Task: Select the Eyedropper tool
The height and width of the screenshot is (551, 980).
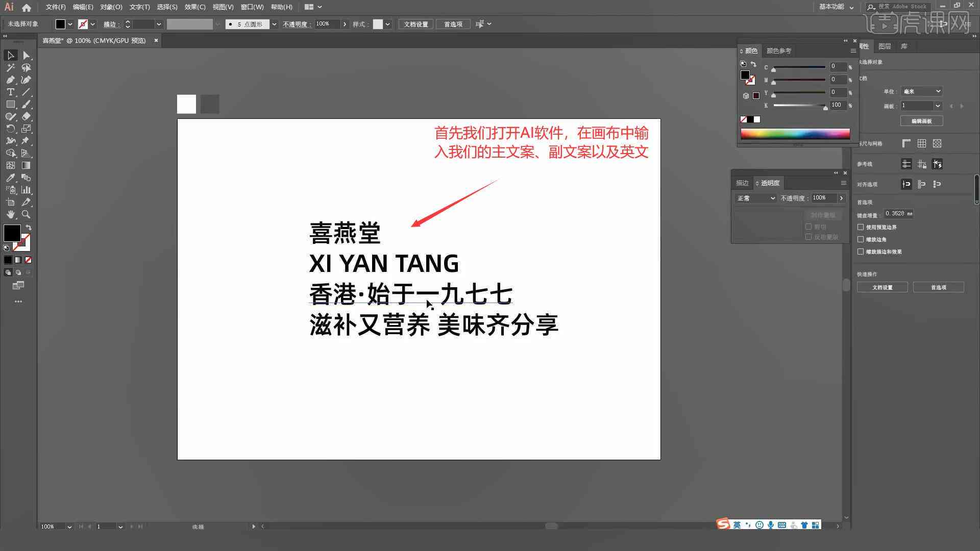Action: click(10, 178)
